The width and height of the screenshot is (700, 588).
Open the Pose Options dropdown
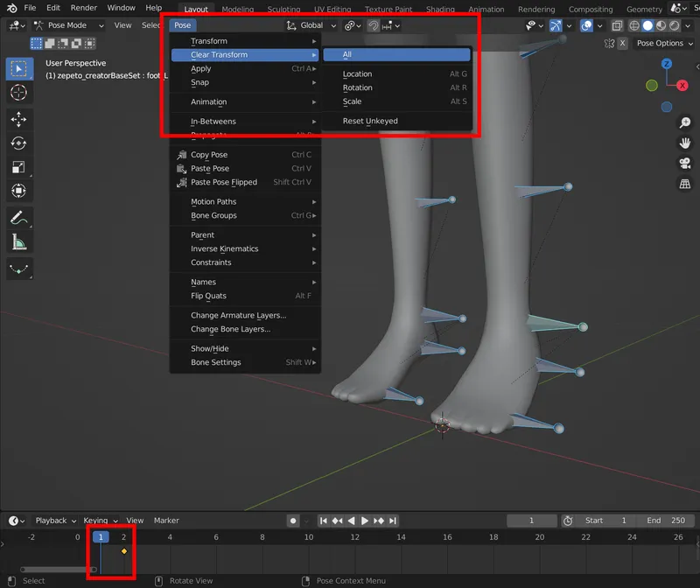662,44
